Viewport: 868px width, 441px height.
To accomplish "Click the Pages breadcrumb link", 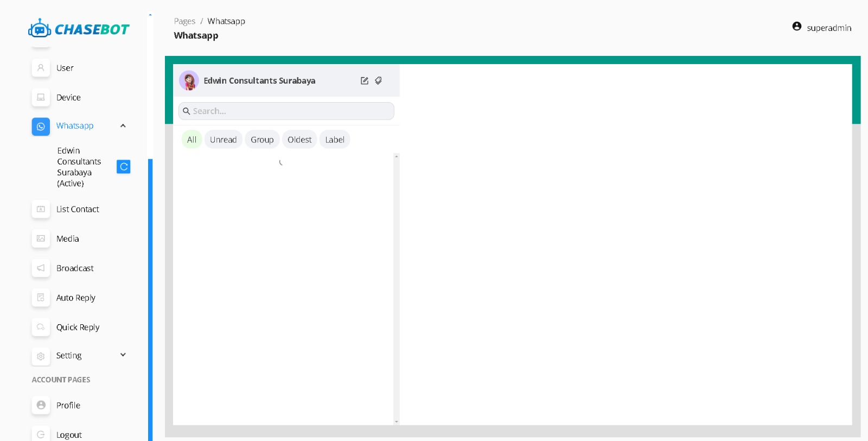I will 184,21.
